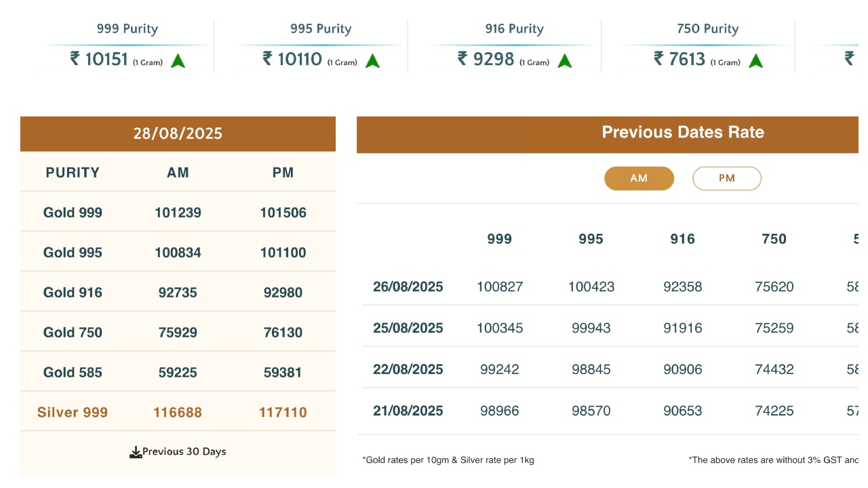Screen dimensions: 868x488
Task: Click the Previous Dates Rate heading
Action: 682,132
